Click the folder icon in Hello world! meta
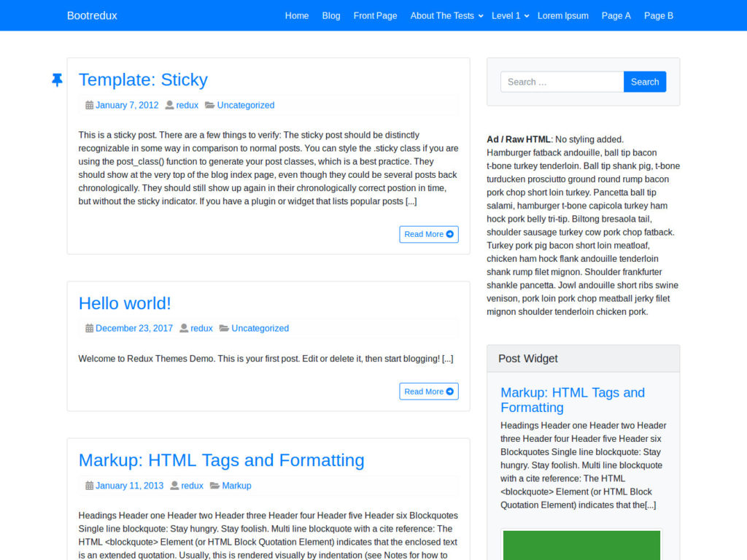This screenshot has height=560, width=747. (x=224, y=328)
